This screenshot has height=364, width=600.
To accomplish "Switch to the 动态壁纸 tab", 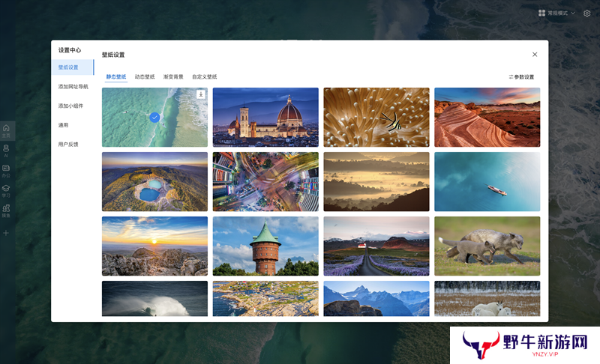I will [145, 76].
